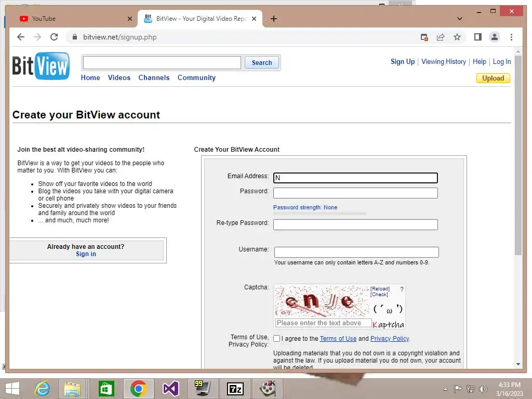Image resolution: width=532 pixels, height=399 pixels.
Task: Check the I agree to terms checkbox
Action: 276,339
